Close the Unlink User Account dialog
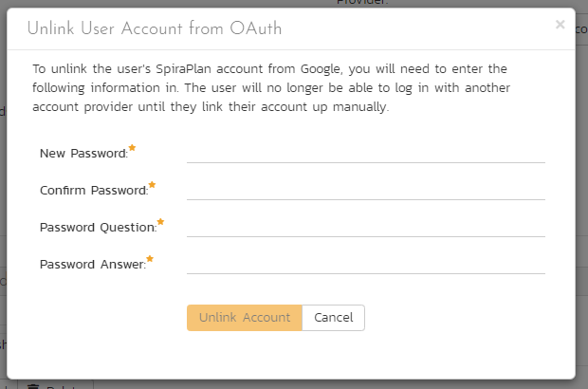Screen dimensions: 588x389 coord(560,25)
